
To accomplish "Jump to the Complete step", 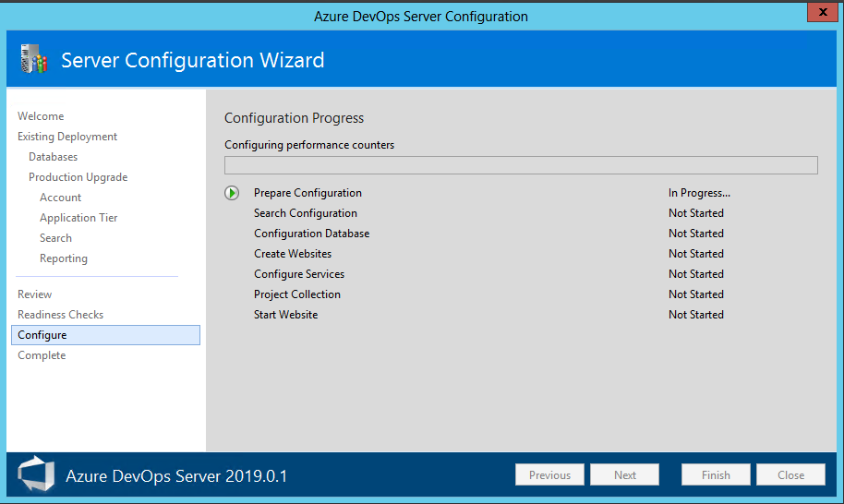I will click(42, 355).
